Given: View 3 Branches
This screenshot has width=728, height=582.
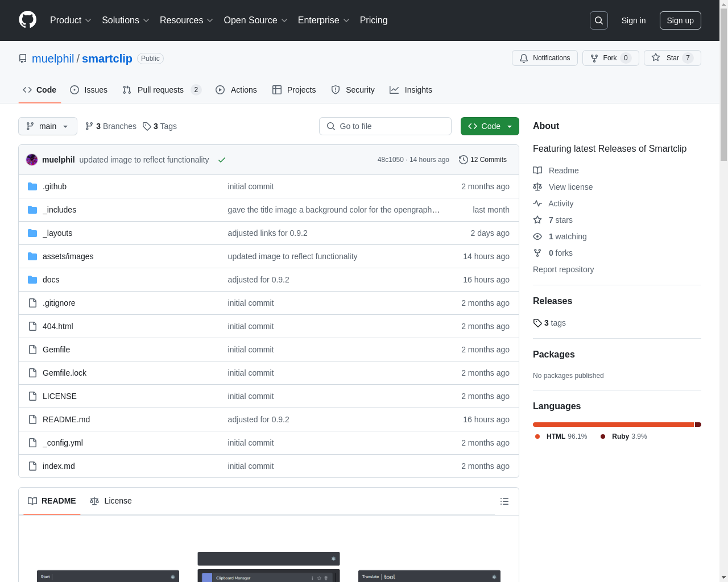Looking at the screenshot, I should [111, 126].
